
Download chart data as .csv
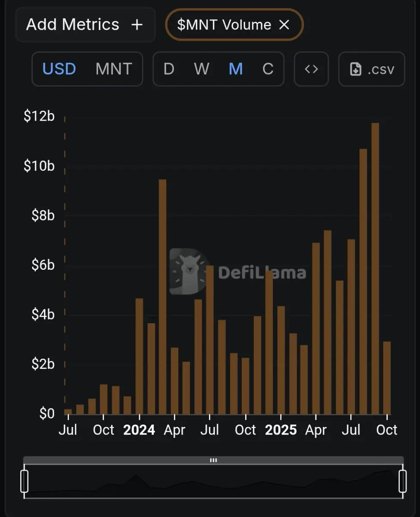coord(372,69)
